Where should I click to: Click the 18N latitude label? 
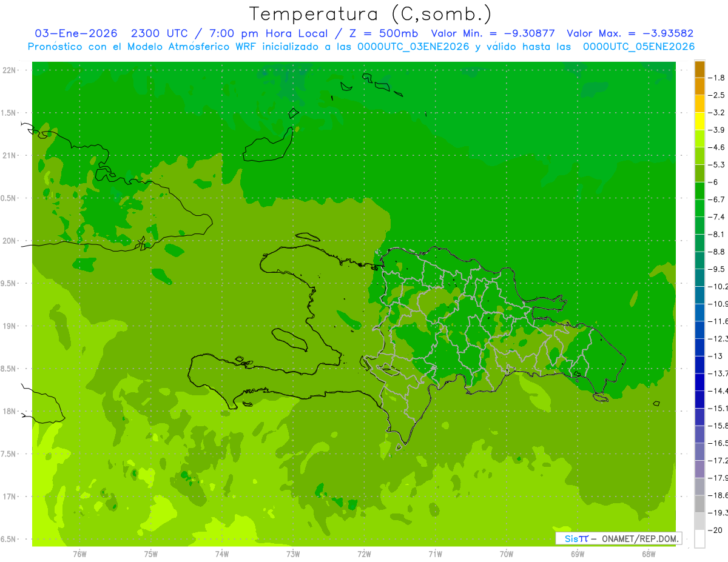click(10, 412)
